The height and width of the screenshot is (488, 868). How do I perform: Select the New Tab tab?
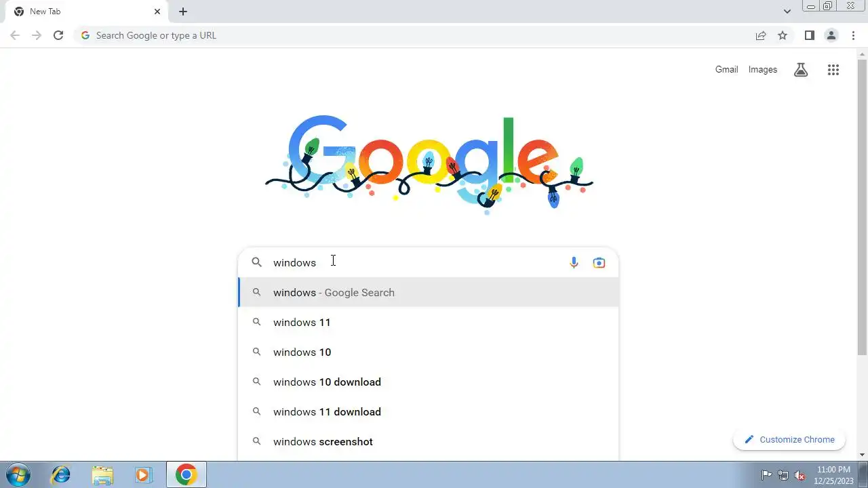point(87,12)
